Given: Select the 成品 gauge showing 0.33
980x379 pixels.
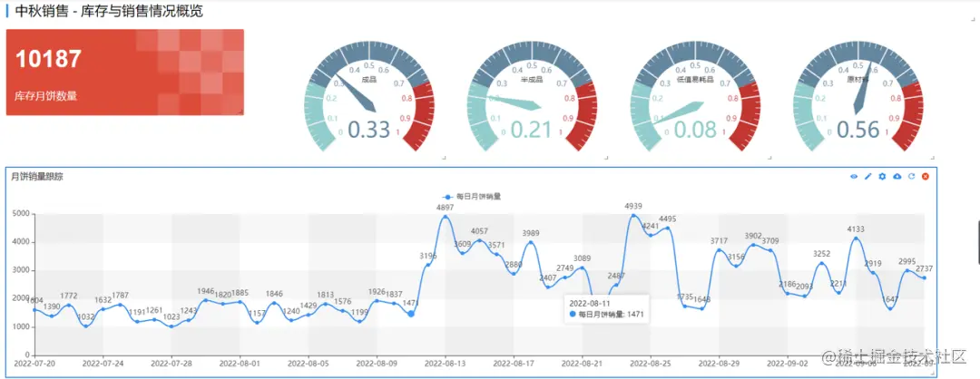Looking at the screenshot, I should click(x=368, y=97).
